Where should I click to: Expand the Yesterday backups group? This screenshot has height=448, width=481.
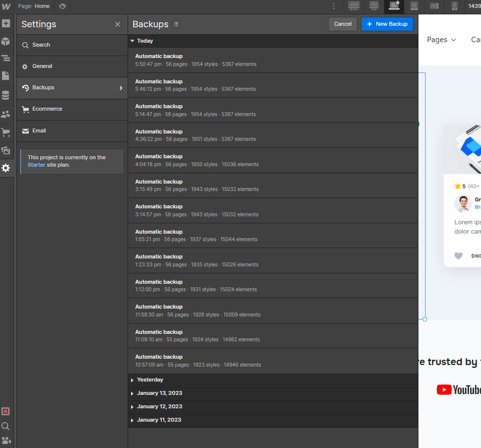click(x=149, y=380)
